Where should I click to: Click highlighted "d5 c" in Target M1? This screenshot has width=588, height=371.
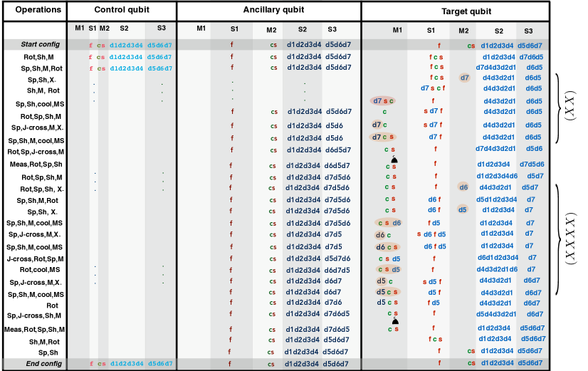(384, 281)
